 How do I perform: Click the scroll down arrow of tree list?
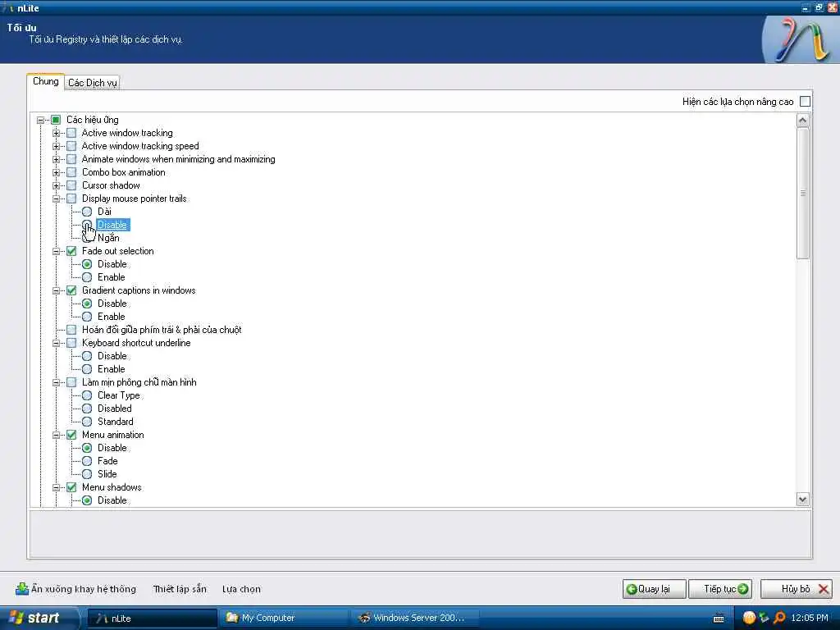(802, 500)
